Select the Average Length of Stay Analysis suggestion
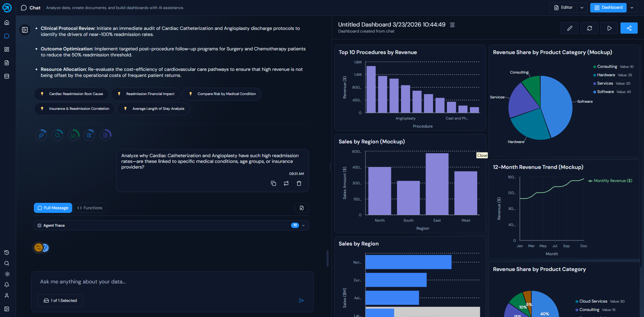Viewport: 644px width, 317px height. coord(154,109)
